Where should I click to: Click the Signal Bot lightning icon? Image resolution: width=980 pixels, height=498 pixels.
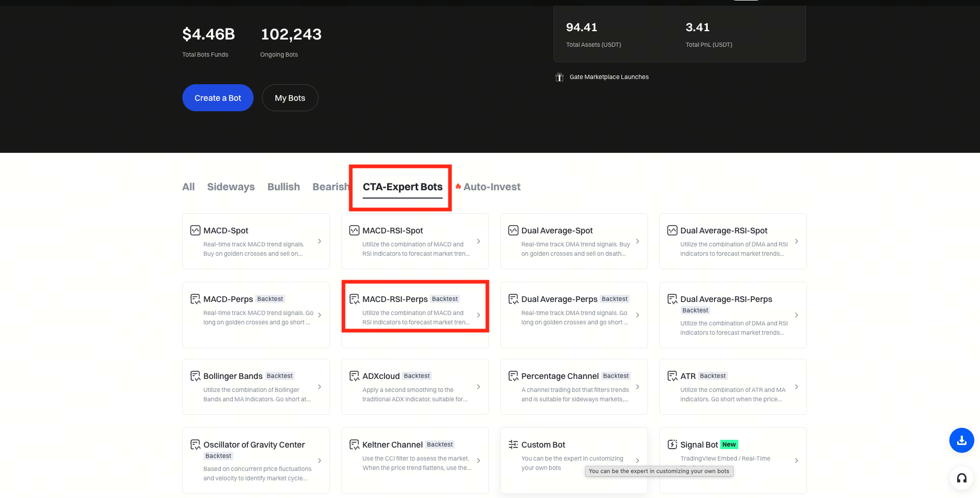672,444
